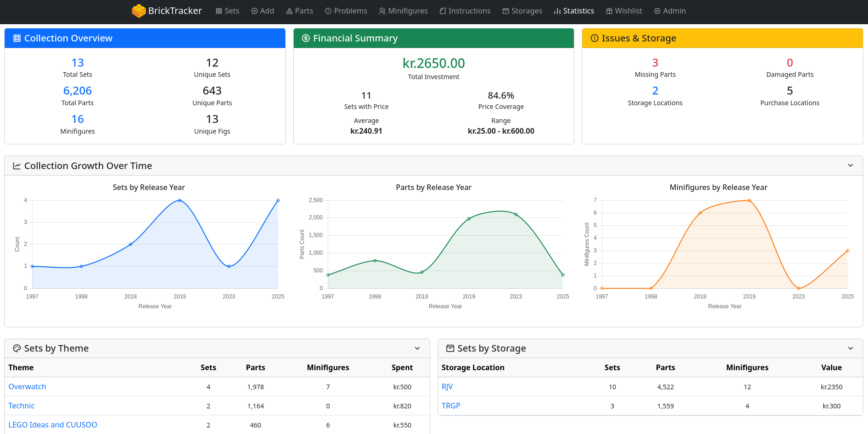Open the Storages menu item
The image size is (868, 434).
click(x=522, y=11)
